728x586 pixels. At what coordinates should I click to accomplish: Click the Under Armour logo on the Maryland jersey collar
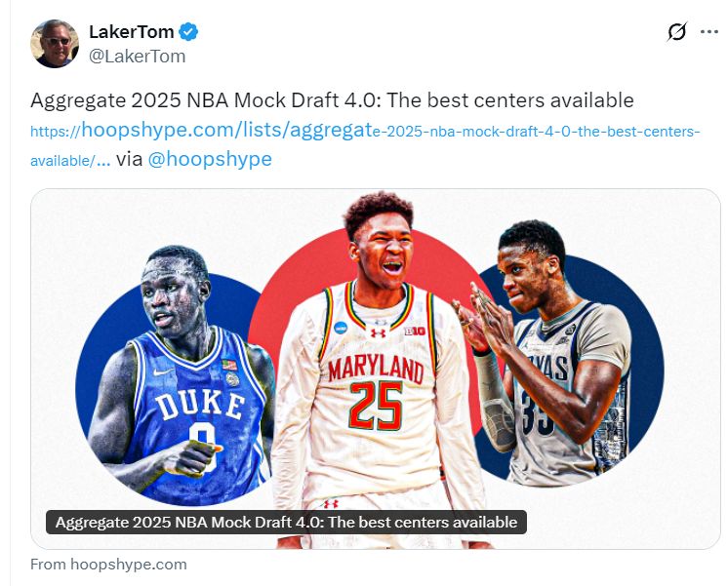click(378, 333)
